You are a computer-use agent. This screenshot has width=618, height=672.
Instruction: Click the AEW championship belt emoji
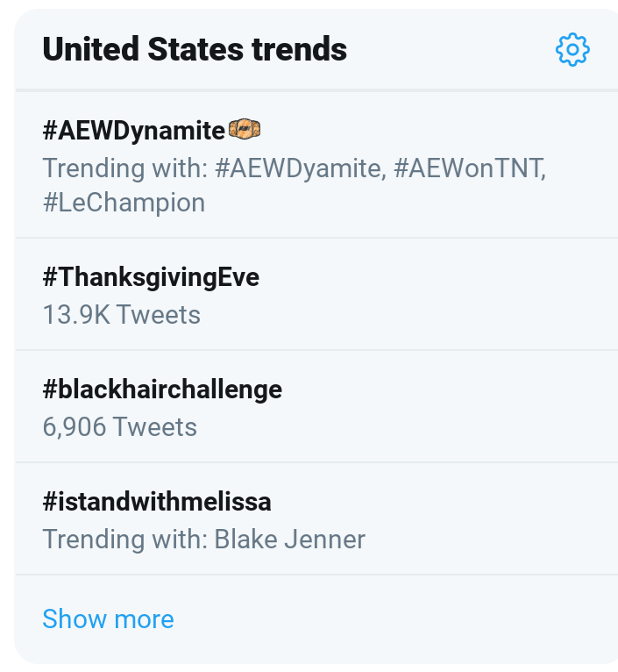coord(245,129)
